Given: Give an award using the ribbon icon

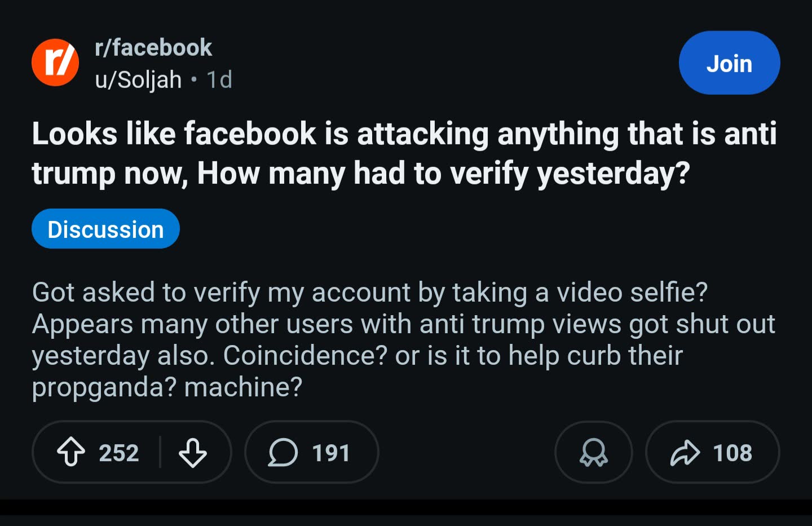Looking at the screenshot, I should pyautogui.click(x=593, y=452).
